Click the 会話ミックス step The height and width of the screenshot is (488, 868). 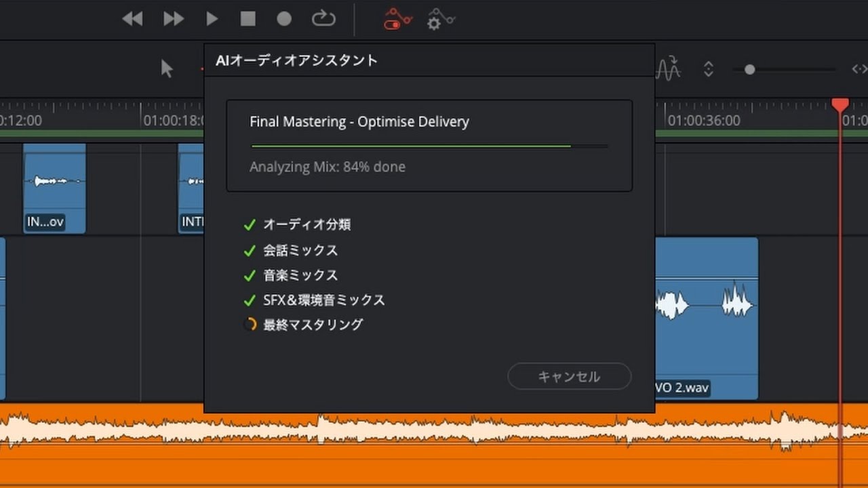(x=300, y=250)
